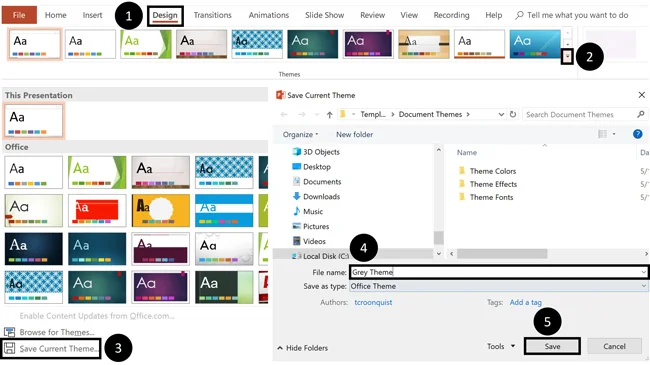Click the File name field
Viewport: 650px width, 365px height.
[498, 272]
